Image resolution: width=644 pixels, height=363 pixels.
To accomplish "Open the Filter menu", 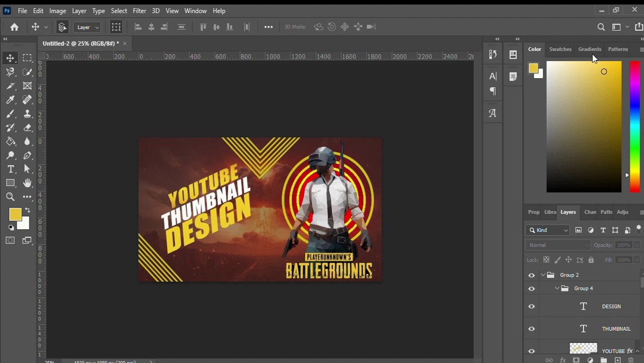I will coord(139,11).
